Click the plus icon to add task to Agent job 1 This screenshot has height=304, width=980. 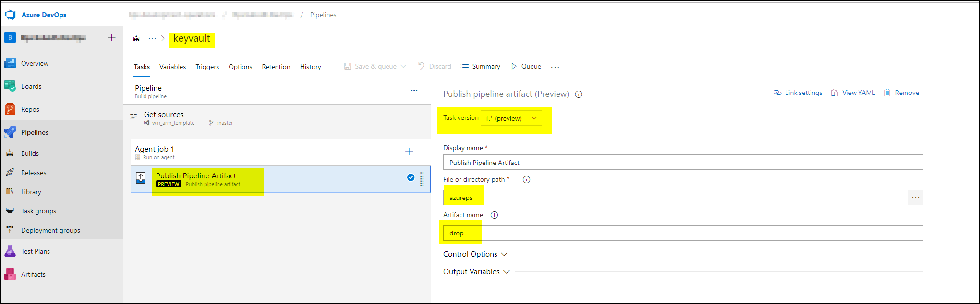coord(409,152)
